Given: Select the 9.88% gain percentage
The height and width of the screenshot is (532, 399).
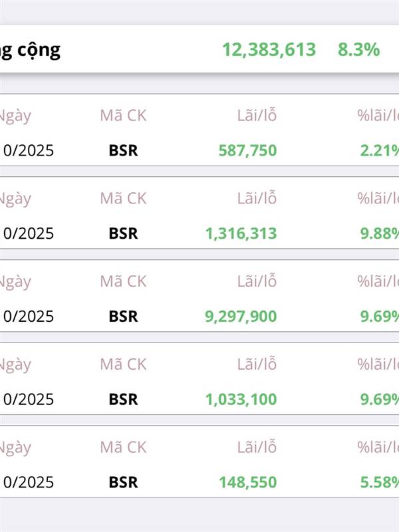Looking at the screenshot, I should [x=379, y=233].
